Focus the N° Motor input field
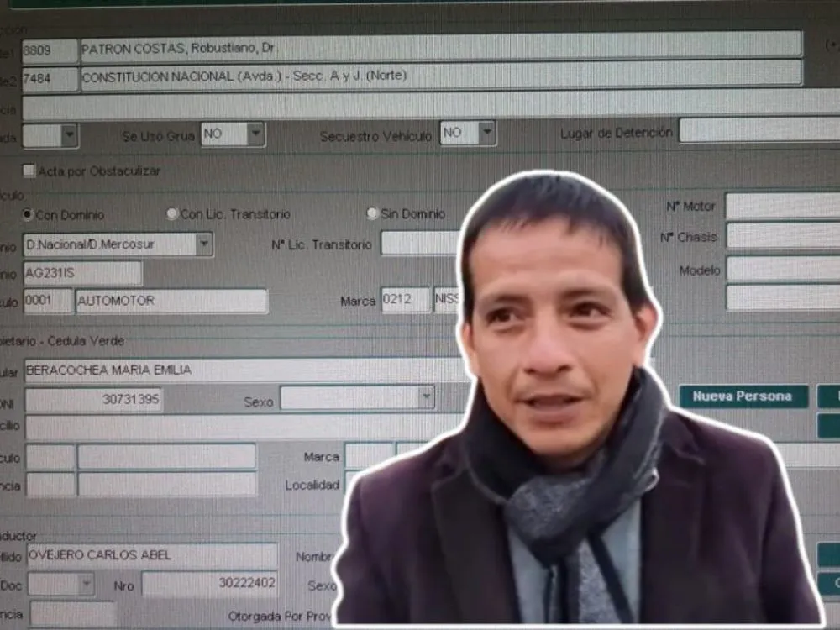Screen dimensions: 840x630 click(781, 206)
